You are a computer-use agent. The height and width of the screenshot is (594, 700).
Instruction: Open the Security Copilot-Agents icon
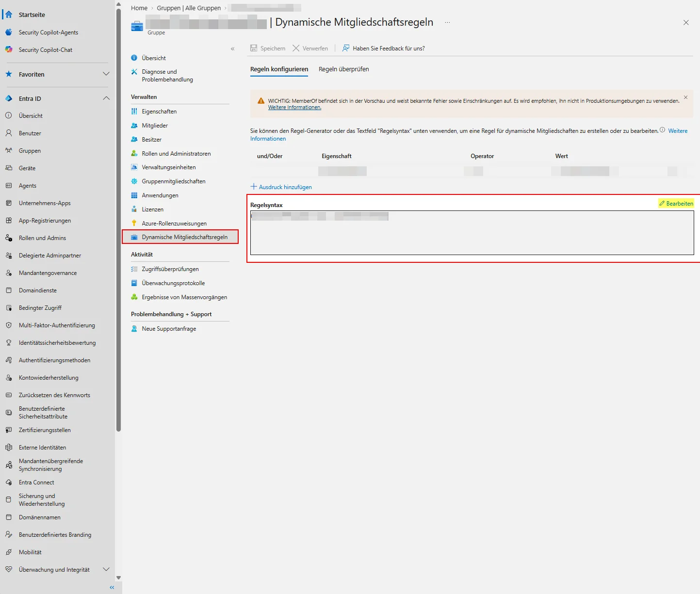pos(9,32)
